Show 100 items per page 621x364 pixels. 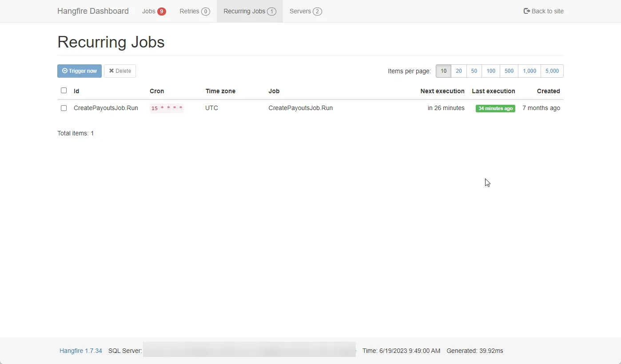coord(491,71)
